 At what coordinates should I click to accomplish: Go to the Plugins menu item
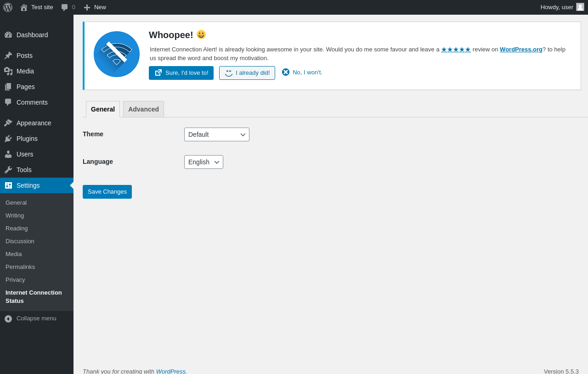(37, 139)
